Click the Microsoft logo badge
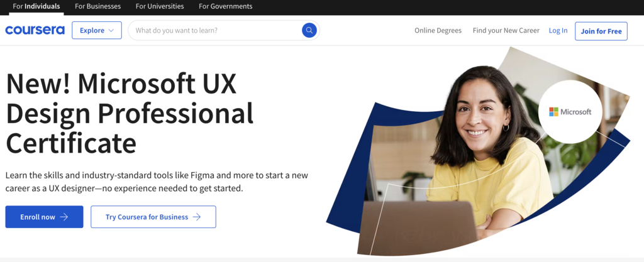The image size is (644, 262). [x=570, y=112]
